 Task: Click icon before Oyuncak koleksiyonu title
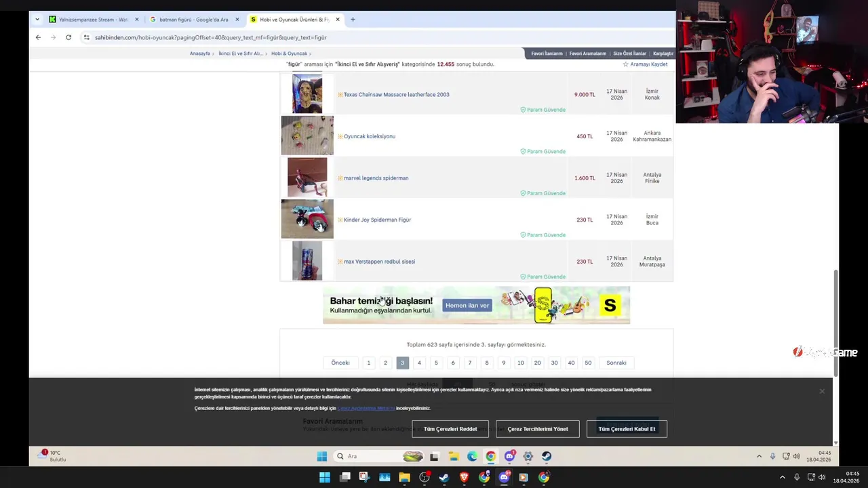[x=340, y=136]
